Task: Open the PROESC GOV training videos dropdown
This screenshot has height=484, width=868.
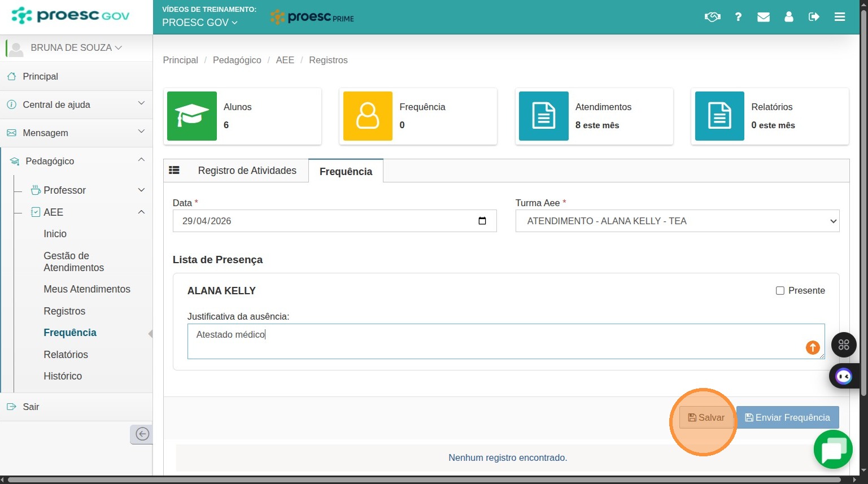Action: coord(200,23)
